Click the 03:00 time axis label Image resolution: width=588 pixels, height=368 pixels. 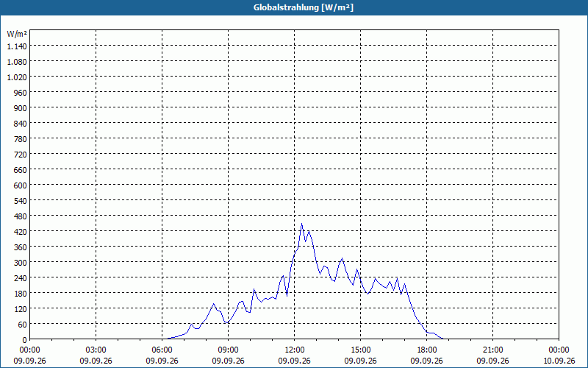click(x=96, y=350)
